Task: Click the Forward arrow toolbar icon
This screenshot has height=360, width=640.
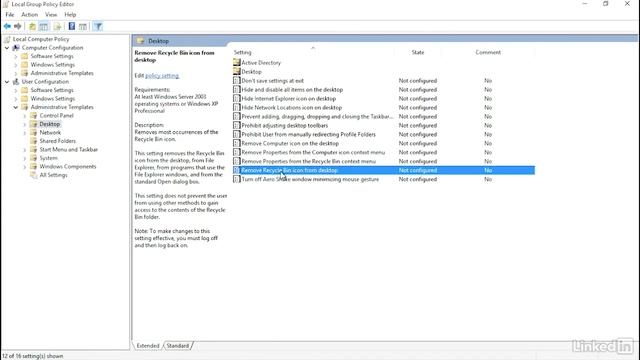Action: [18, 27]
